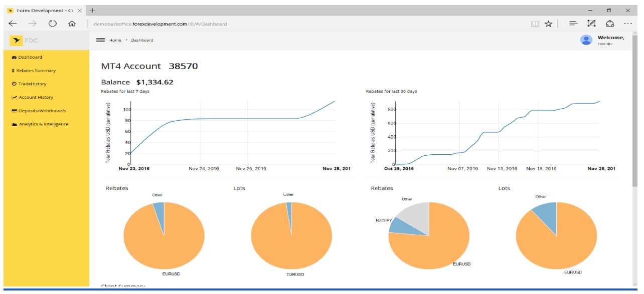Expand the Test IB user dropdown
This screenshot has width=644, height=294.
tap(605, 44)
